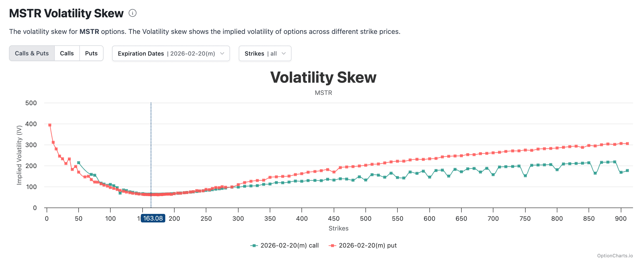Click the green call legend marker
Image resolution: width=644 pixels, height=260 pixels.
254,246
